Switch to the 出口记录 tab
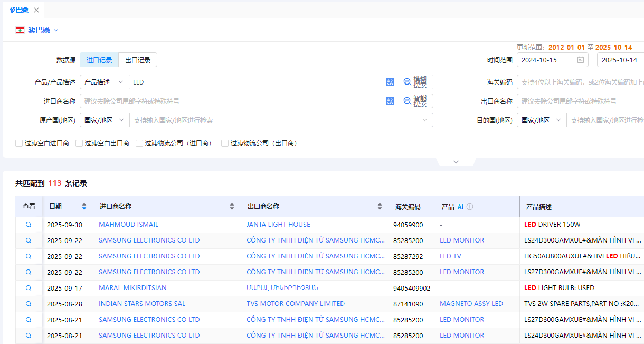 (138, 60)
